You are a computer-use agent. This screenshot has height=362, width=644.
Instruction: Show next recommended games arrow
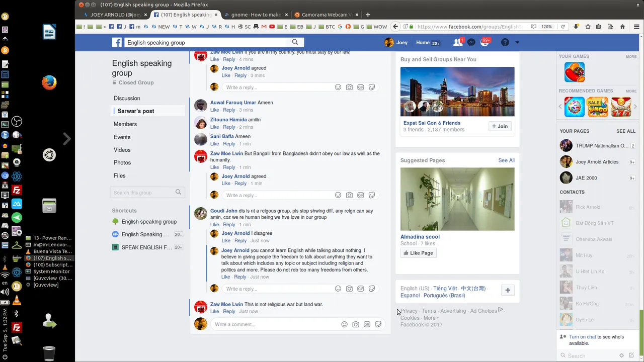[x=636, y=107]
